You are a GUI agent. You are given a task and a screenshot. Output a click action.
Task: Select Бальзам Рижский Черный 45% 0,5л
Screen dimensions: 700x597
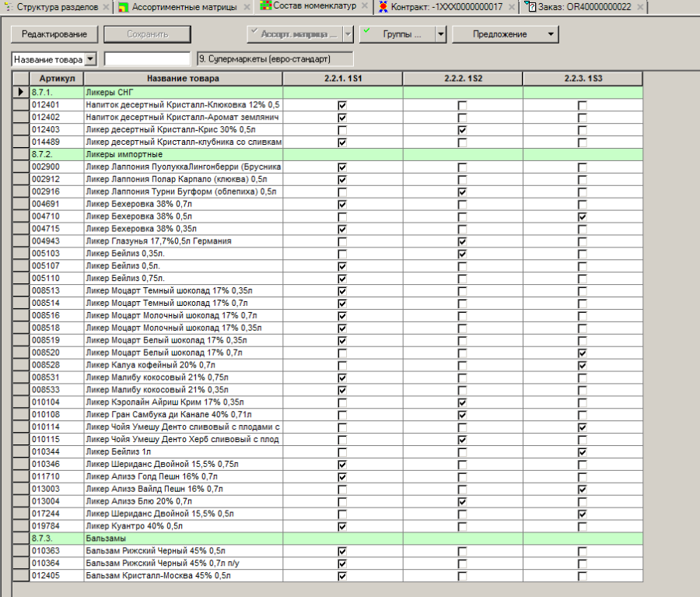pos(183,550)
